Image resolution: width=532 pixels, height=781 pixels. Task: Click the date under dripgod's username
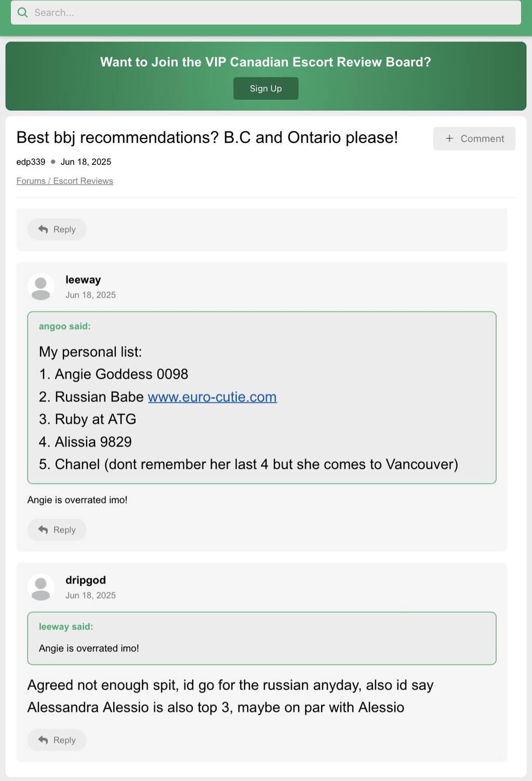90,595
